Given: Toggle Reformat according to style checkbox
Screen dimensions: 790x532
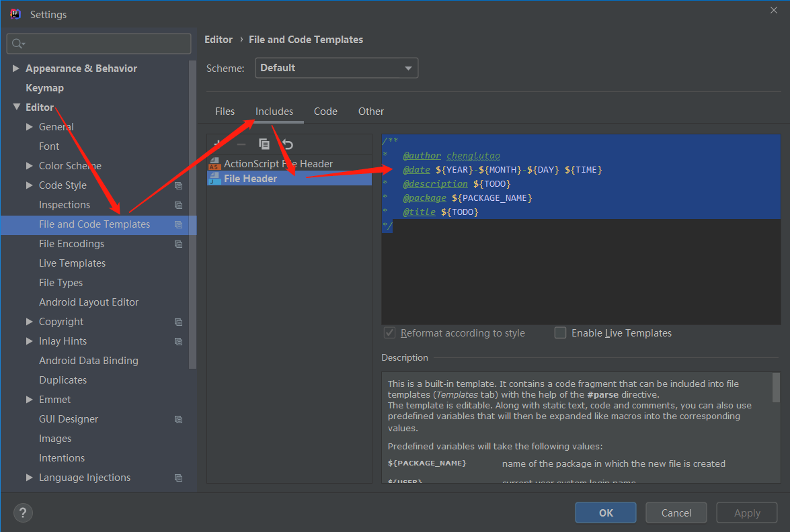Looking at the screenshot, I should point(389,332).
